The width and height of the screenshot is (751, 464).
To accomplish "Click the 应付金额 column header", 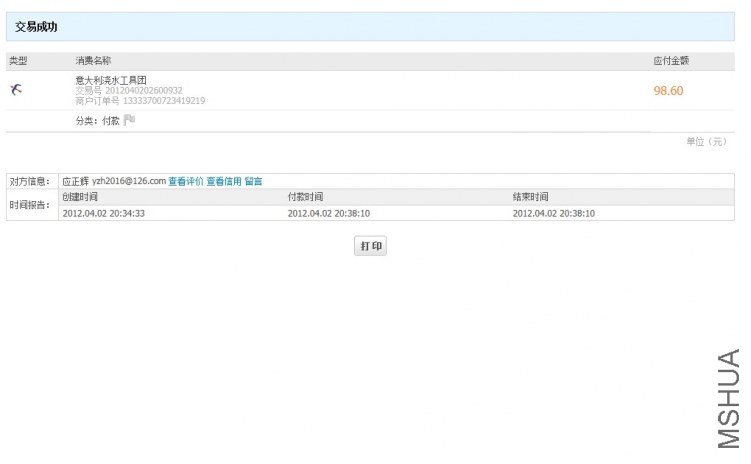I will pos(671,61).
